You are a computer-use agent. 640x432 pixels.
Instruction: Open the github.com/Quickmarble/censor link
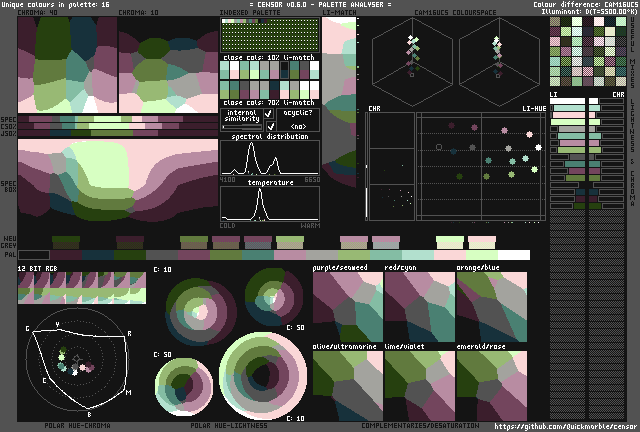pos(566,427)
